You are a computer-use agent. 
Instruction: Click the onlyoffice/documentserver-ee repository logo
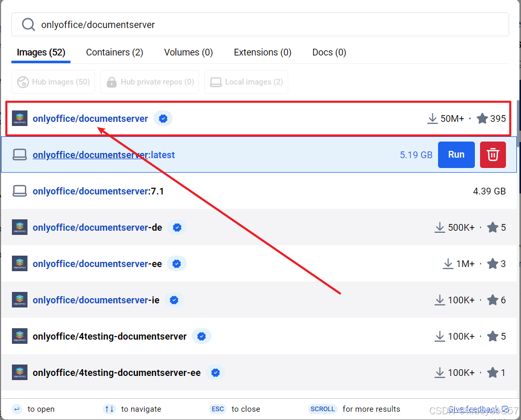20,263
